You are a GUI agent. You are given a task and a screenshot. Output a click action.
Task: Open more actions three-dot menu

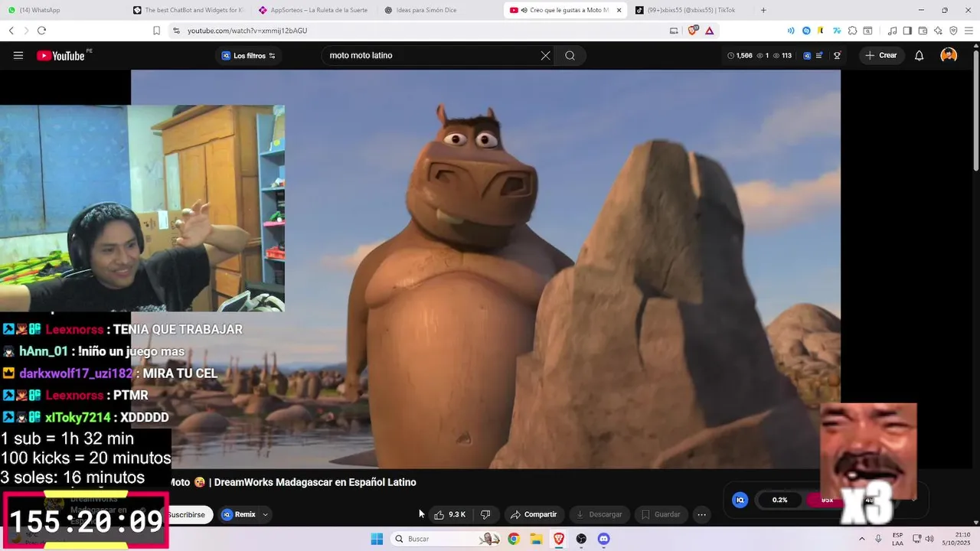701,514
